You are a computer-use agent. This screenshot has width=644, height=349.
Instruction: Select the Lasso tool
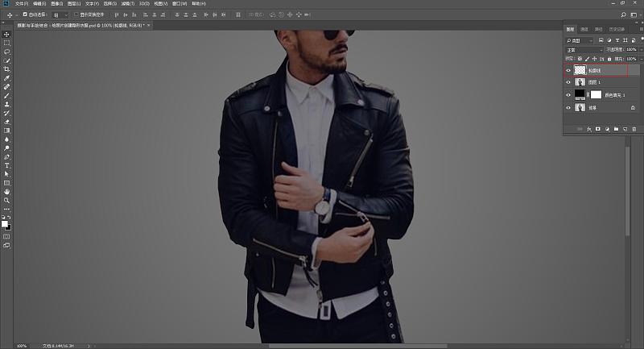coord(6,52)
